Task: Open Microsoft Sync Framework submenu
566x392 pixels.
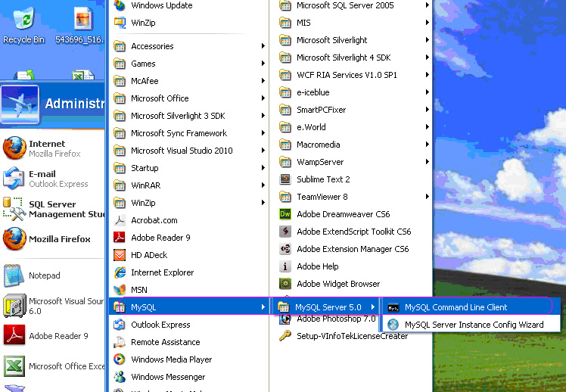Action: (188, 133)
